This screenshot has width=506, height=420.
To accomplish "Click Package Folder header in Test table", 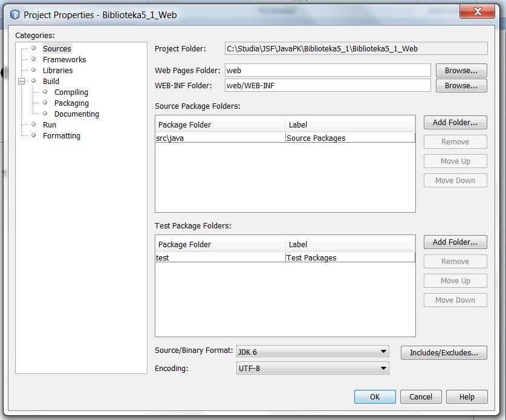I will tap(220, 245).
